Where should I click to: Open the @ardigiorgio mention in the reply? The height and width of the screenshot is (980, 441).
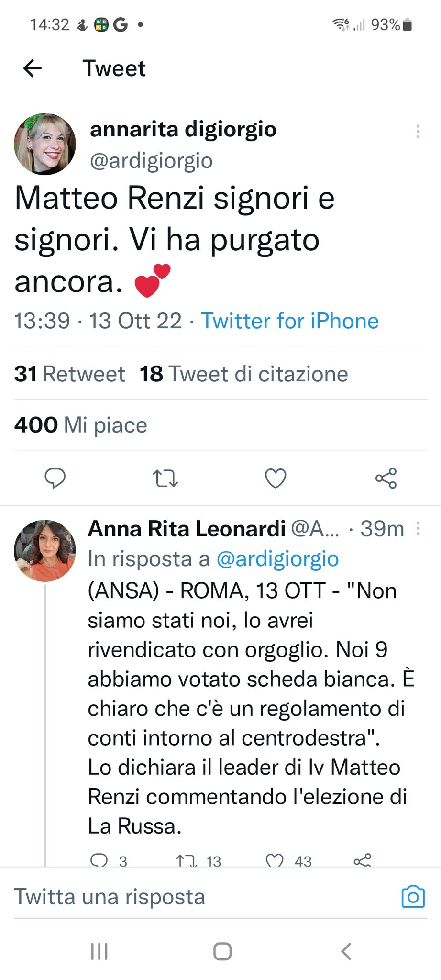(277, 558)
